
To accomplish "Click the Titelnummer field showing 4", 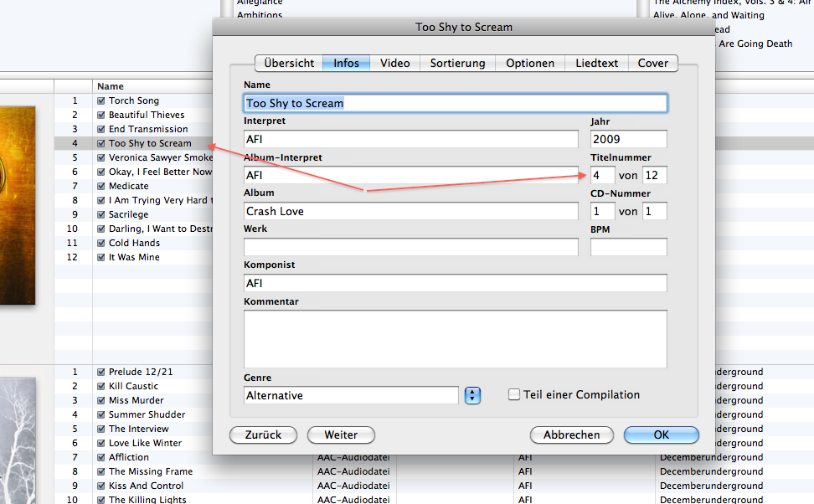I will click(x=603, y=175).
